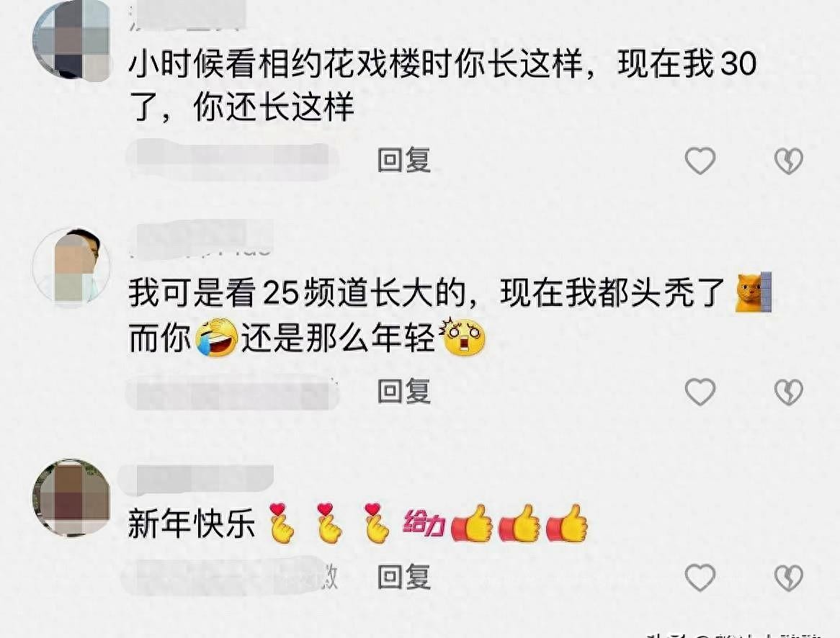Screen dimensions: 840x638
Task: Tap the shocked face emoji after 年轻
Action: pyautogui.click(x=463, y=337)
